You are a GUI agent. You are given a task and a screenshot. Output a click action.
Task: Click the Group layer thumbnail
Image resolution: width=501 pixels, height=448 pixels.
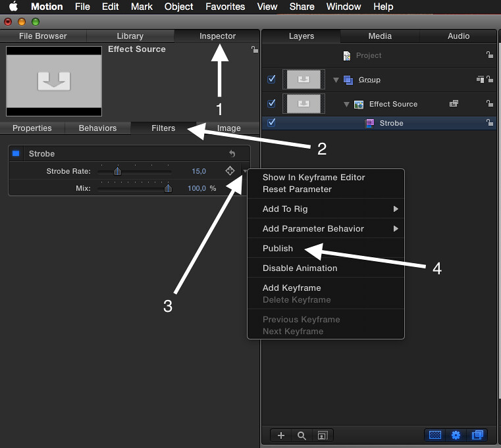(303, 80)
